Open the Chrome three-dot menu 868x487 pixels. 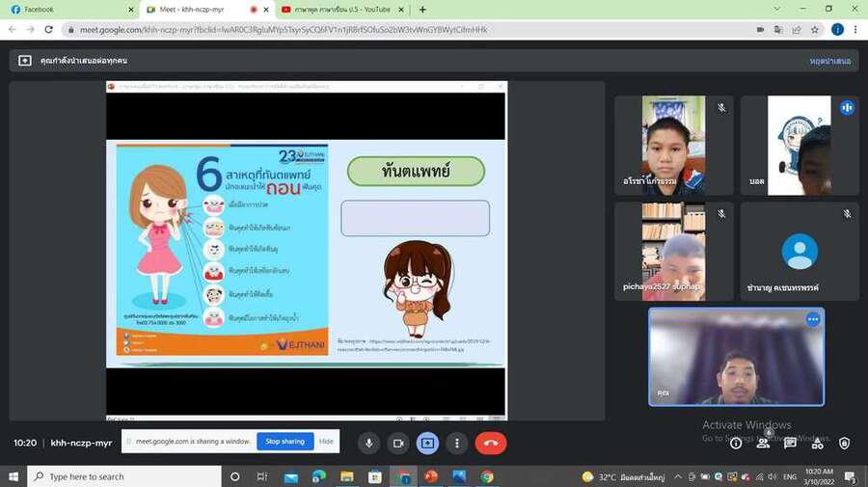pos(854,30)
